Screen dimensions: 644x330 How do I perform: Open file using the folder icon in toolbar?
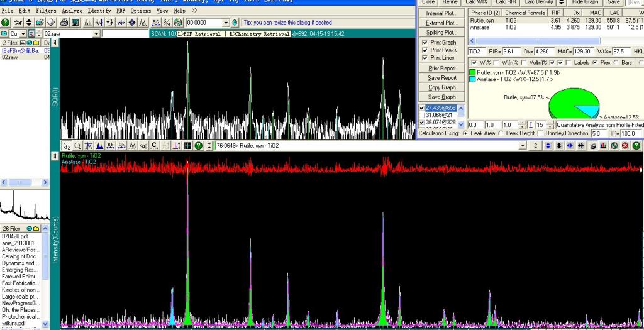click(40, 23)
